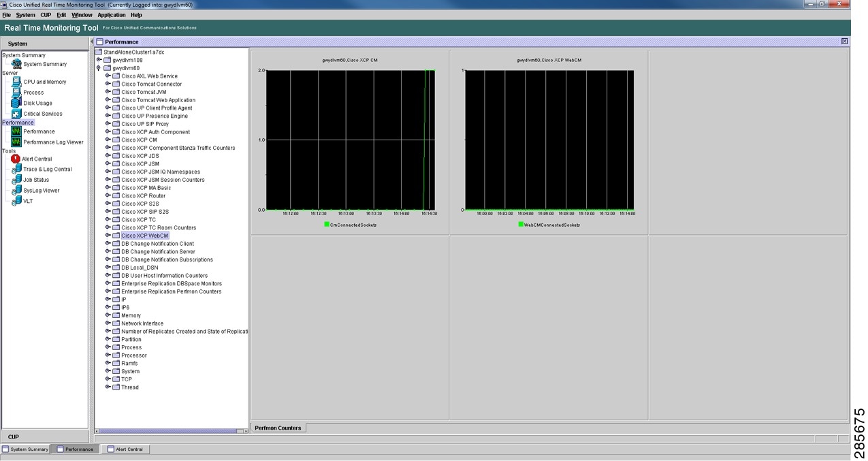Click the Memory folder icon
Screen dimensions: 868x461
coord(116,315)
